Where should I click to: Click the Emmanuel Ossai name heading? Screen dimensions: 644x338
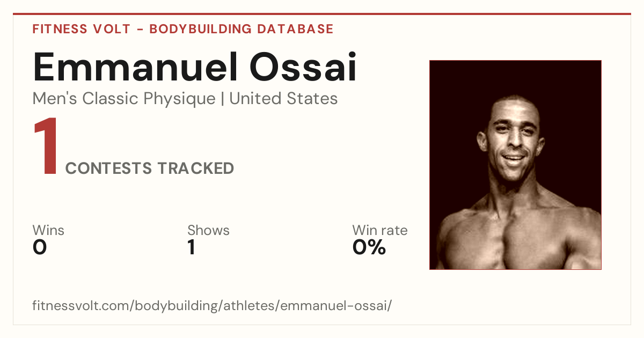(x=195, y=68)
